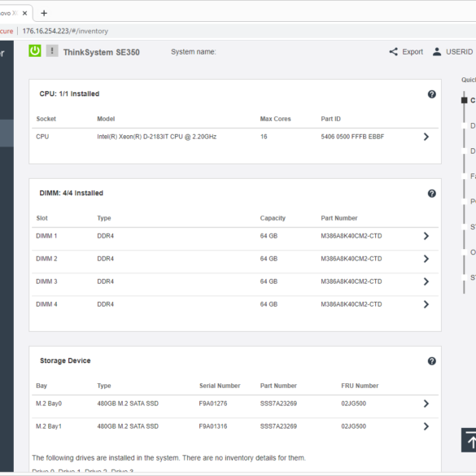The height and width of the screenshot is (476, 476).
Task: Click the Capacity column header
Action: point(273,218)
